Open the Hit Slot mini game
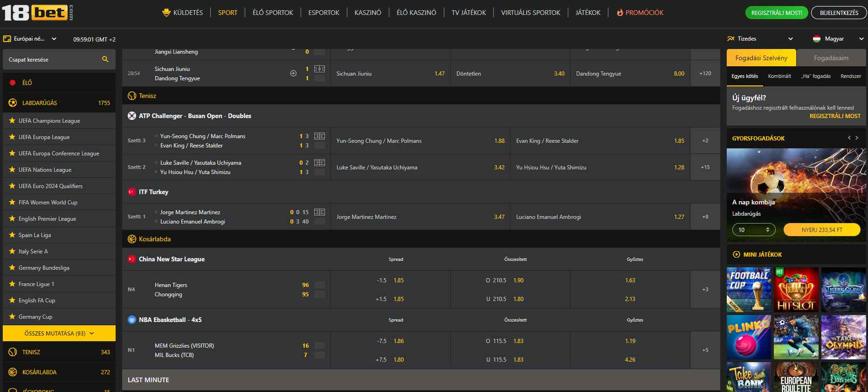Image resolution: width=868 pixels, height=392 pixels. (x=796, y=290)
